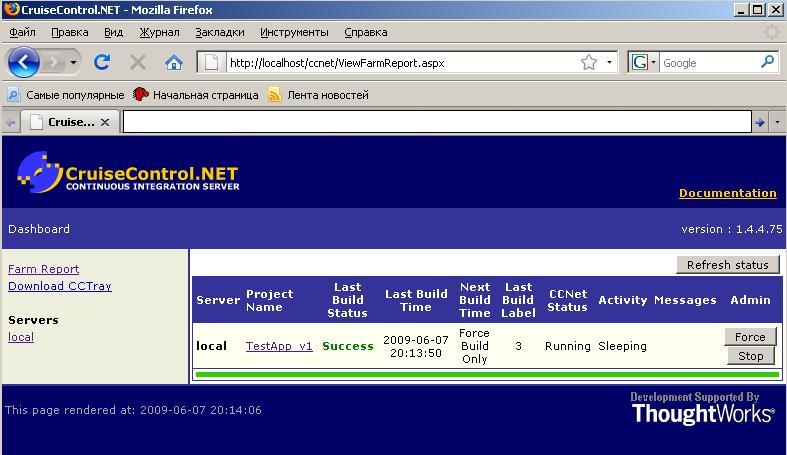Click the green build status bar

click(487, 374)
